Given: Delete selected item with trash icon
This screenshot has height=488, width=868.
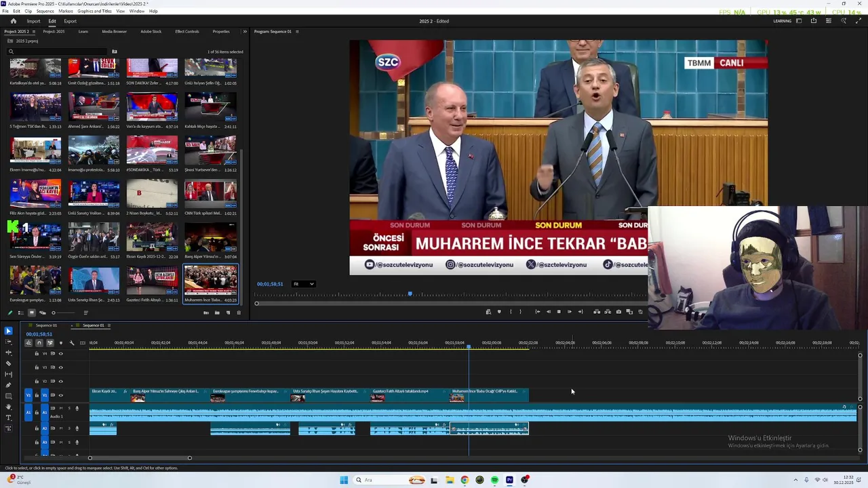Looking at the screenshot, I should tap(239, 312).
